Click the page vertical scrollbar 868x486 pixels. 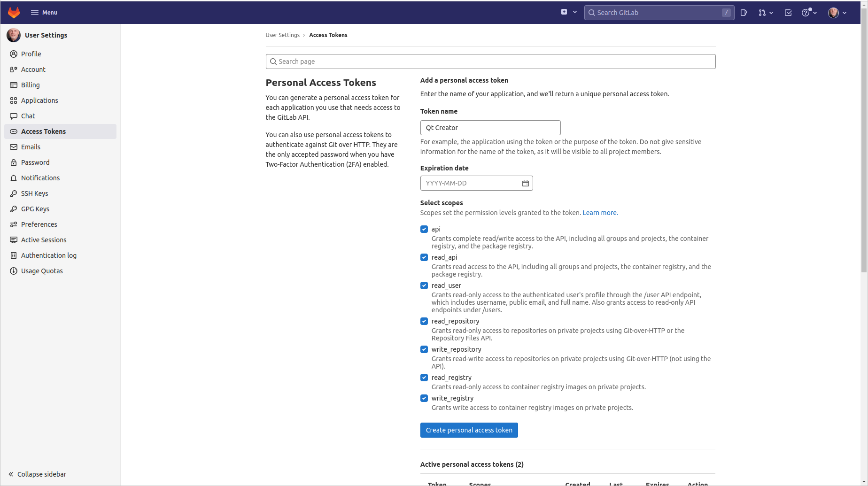pos(864,141)
